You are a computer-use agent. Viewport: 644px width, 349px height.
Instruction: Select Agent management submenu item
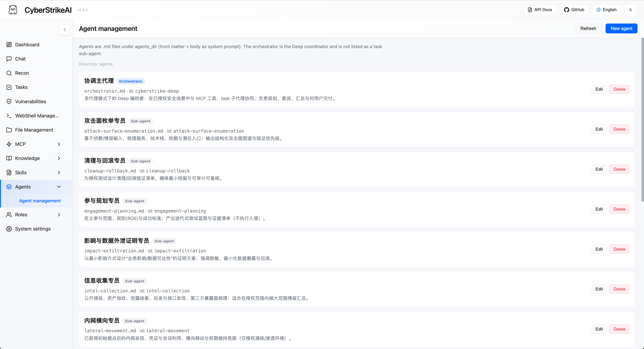tap(40, 201)
